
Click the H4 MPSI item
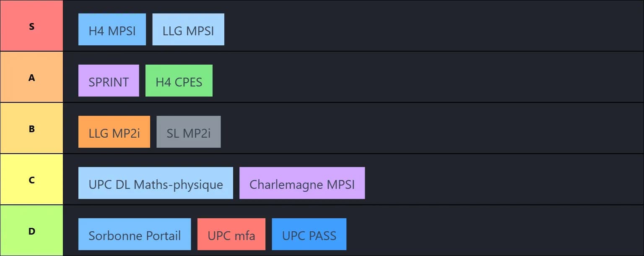(112, 29)
